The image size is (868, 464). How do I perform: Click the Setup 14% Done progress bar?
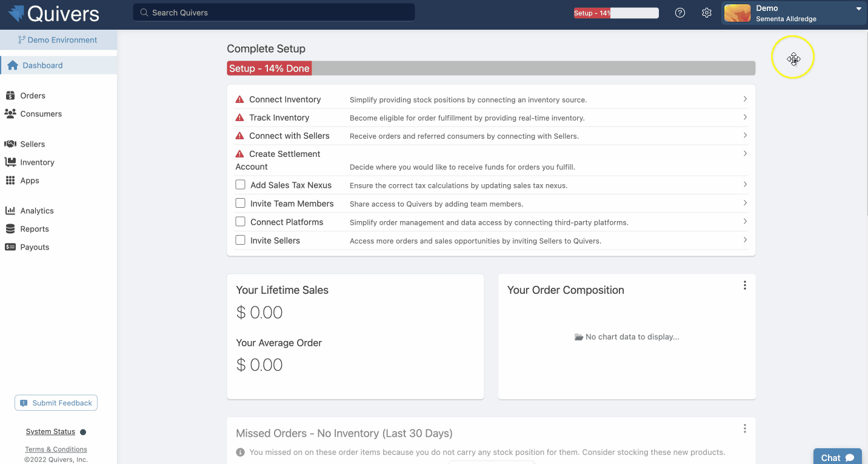point(491,68)
